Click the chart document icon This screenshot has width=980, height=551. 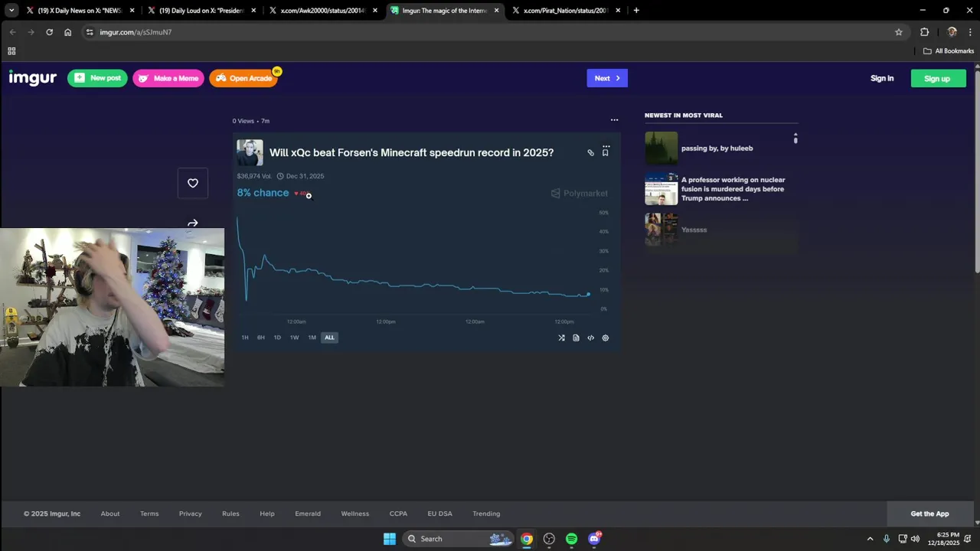pyautogui.click(x=576, y=337)
